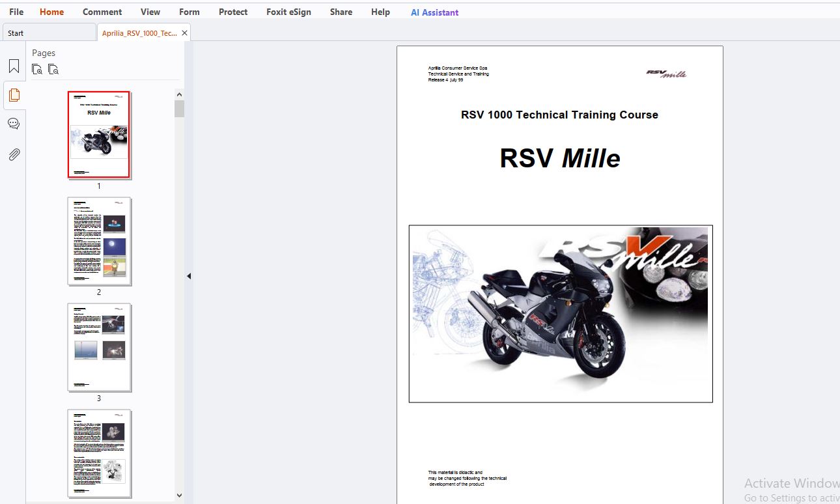
Task: Open the Bookmarks panel icon
Action: (x=14, y=66)
